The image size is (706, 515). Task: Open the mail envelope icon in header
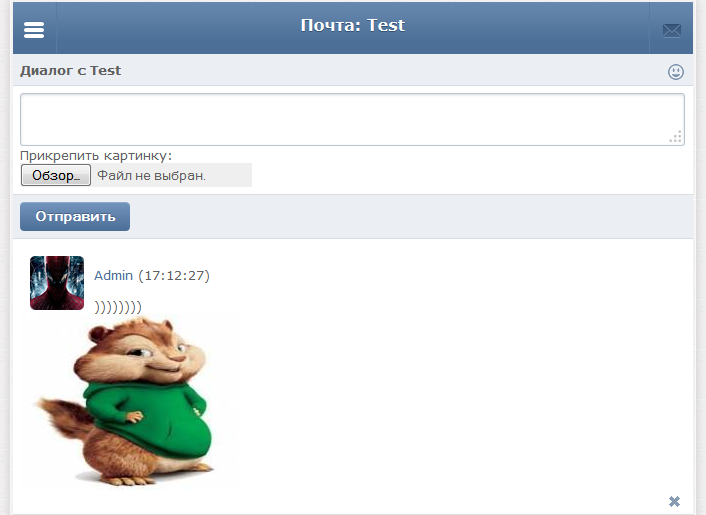tap(671, 31)
